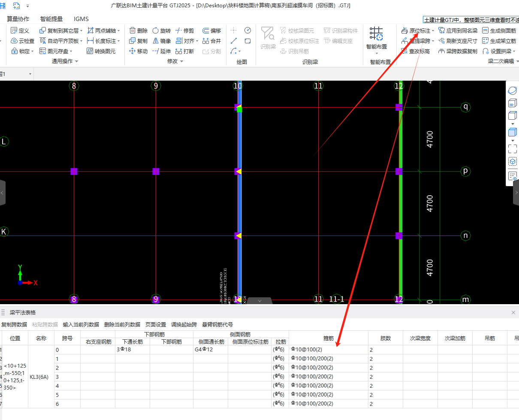Click 复制跨数据 in beam table toolbar
Screen dimensions: 519x420
pos(14,324)
